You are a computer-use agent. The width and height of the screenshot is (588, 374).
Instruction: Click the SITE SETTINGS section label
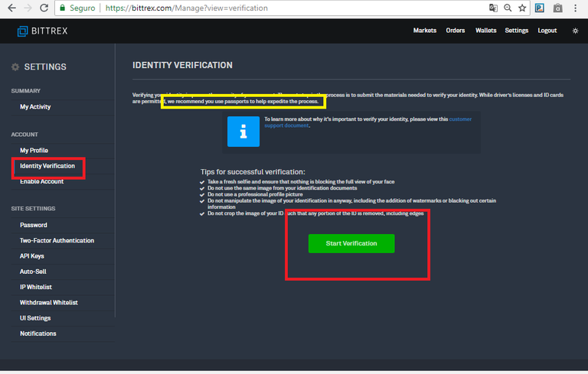(33, 208)
